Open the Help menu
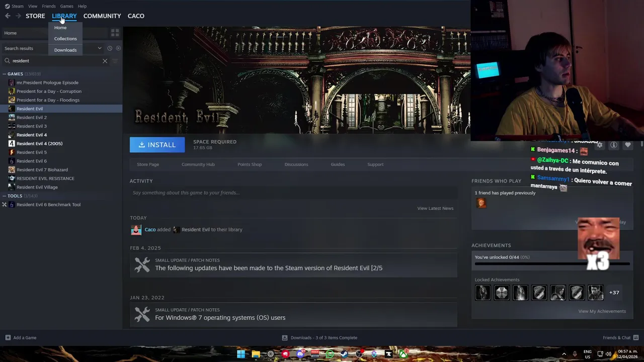The width and height of the screenshot is (644, 362). (x=82, y=6)
